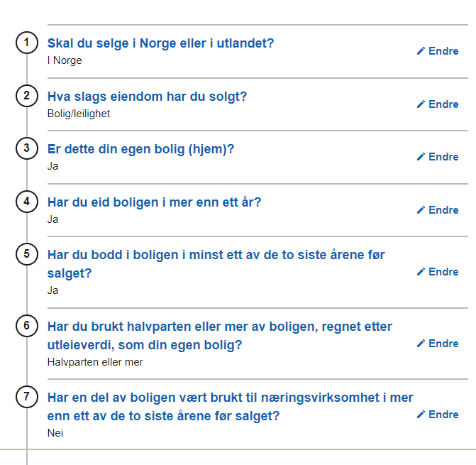This screenshot has width=476, height=465.
Task: Select step 5 circle marker
Action: click(26, 254)
